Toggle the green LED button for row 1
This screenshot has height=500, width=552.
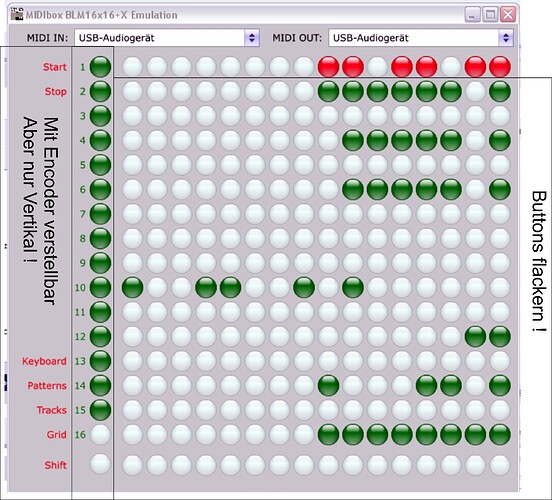point(100,67)
